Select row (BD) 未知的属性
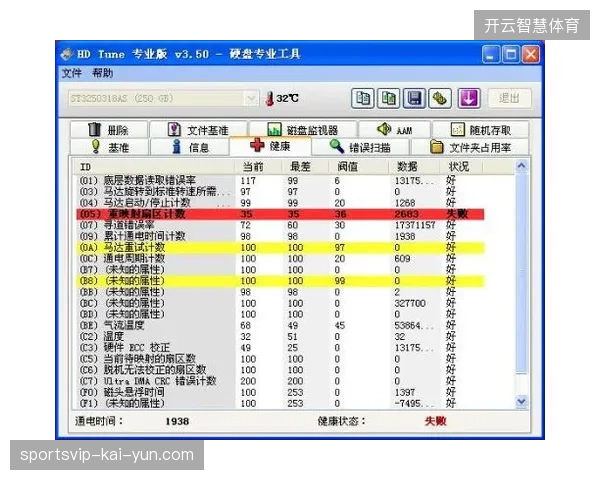 point(280,314)
